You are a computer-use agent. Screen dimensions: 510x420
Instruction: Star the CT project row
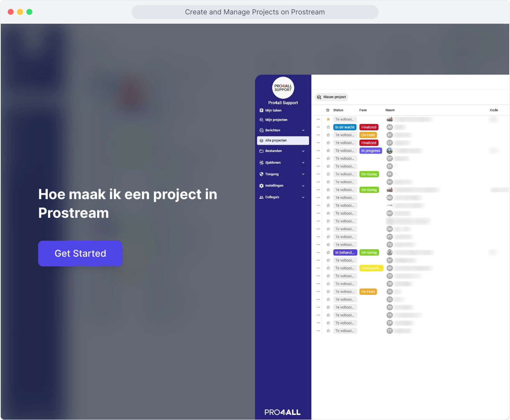pos(328,143)
